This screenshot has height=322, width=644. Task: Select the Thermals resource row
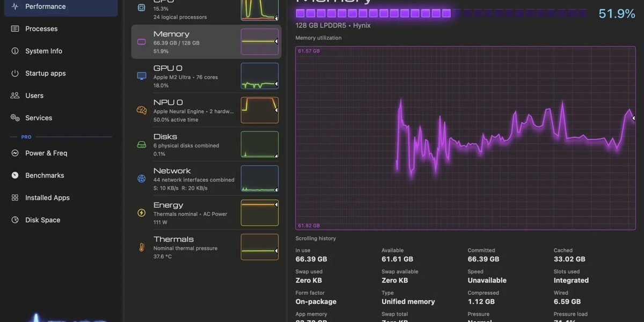click(206, 247)
